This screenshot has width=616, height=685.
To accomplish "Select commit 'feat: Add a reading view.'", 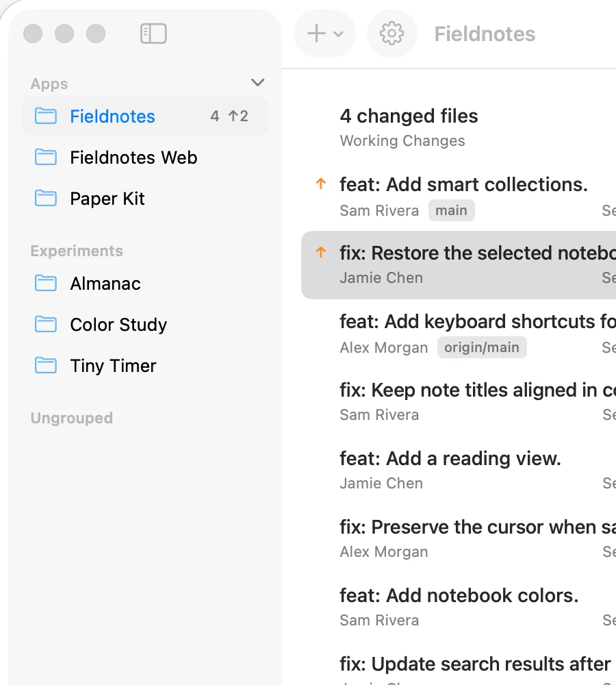I will click(459, 471).
